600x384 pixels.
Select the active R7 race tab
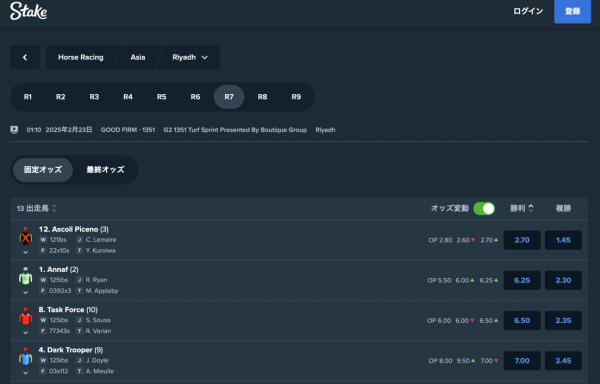point(229,97)
